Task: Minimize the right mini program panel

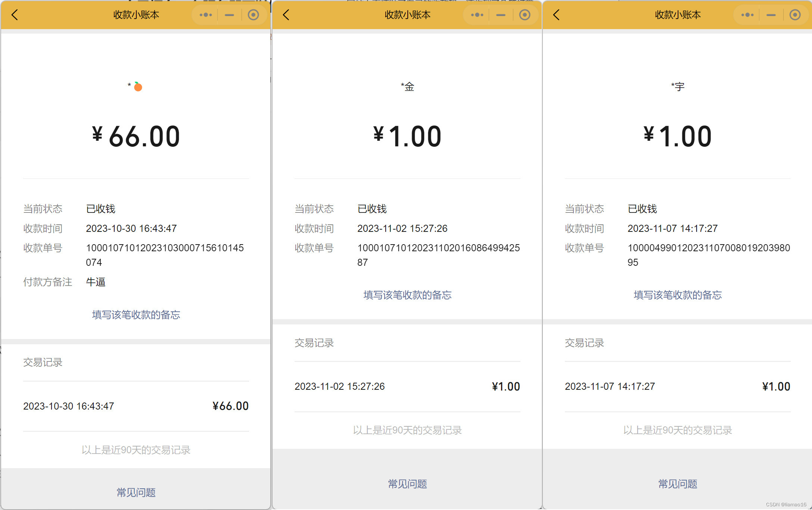Action: (x=771, y=15)
